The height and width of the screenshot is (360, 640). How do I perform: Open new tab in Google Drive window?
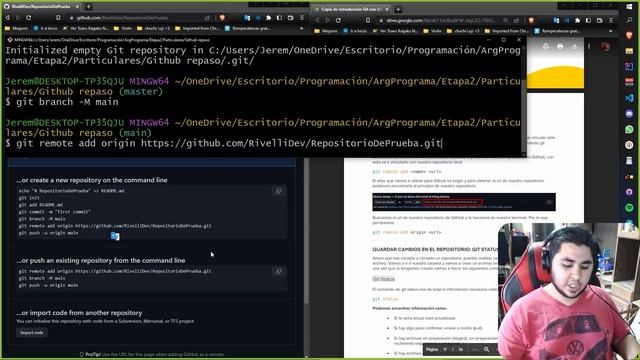point(398,9)
